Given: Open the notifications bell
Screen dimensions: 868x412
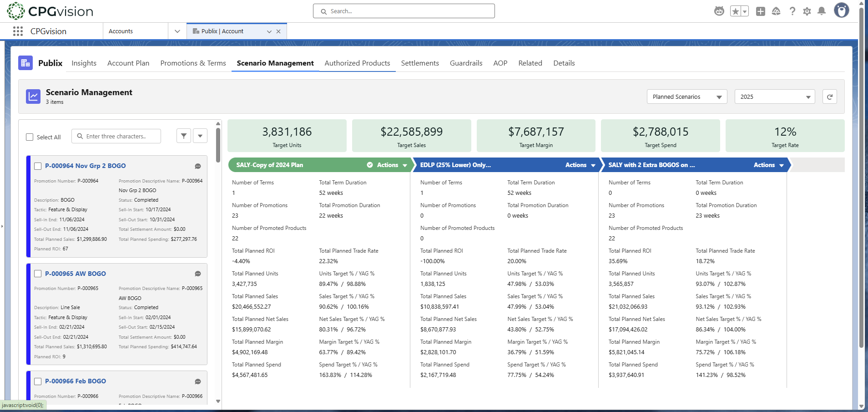Looking at the screenshot, I should (822, 11).
